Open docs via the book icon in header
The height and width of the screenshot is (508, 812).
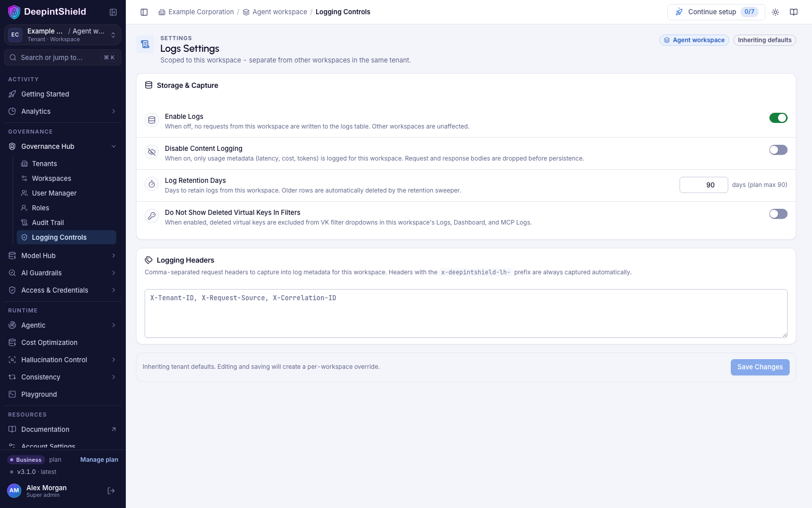(x=794, y=12)
